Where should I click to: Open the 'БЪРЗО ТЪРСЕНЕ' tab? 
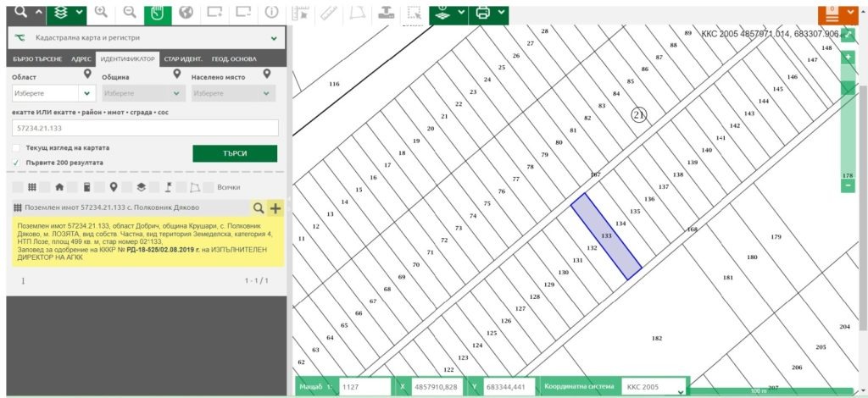(x=36, y=59)
